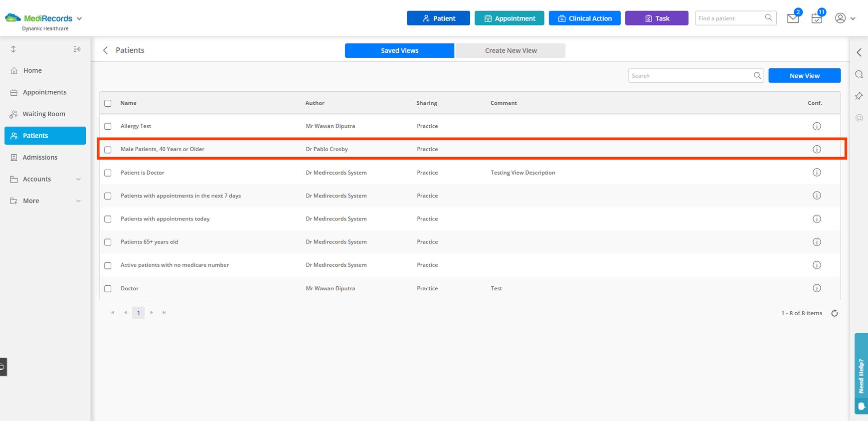This screenshot has height=421, width=868.
Task: Select page 1 in pagination
Action: click(x=138, y=313)
